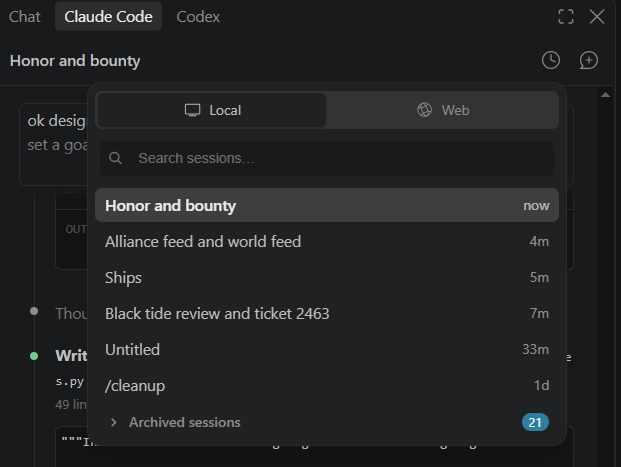The width and height of the screenshot is (621, 467).
Task: Open the Ships session
Action: click(x=327, y=278)
